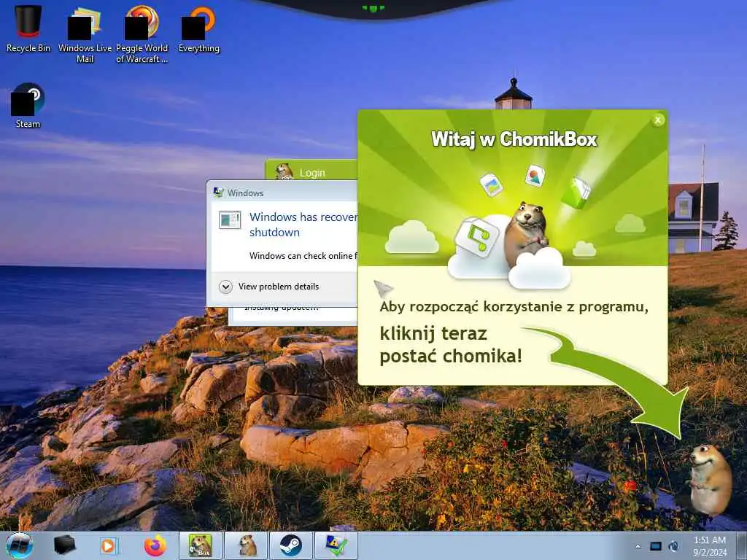Switch to ChomikBox taskbar button
This screenshot has height=560, width=747.
(x=200, y=545)
